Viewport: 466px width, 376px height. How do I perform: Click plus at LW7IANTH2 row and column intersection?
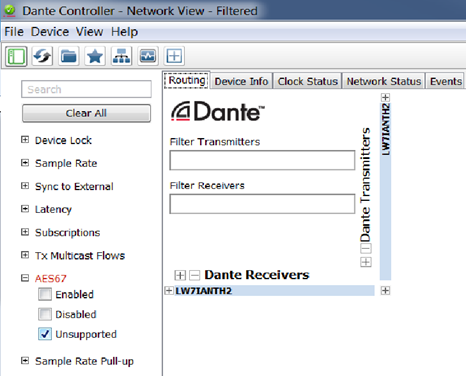(x=385, y=291)
